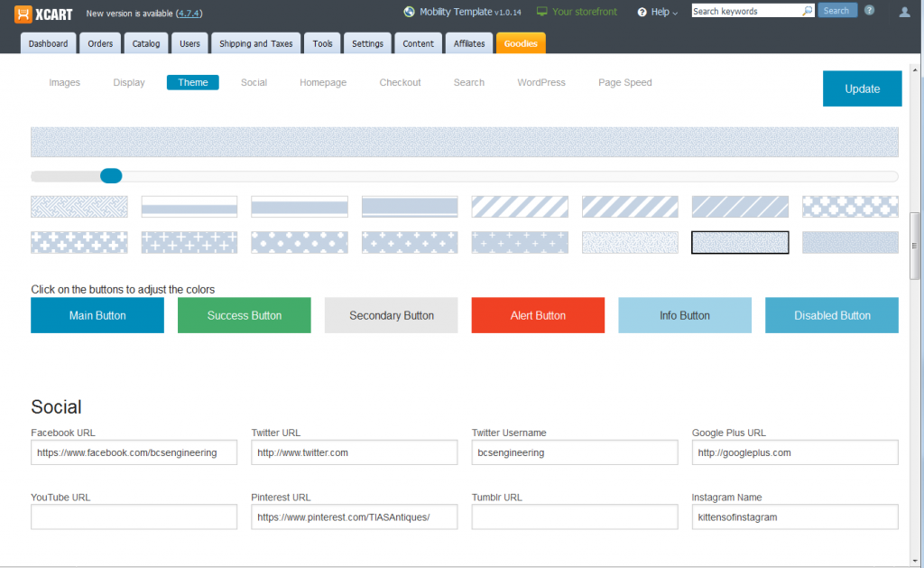Select the diagonal stripes pattern swatch

(x=519, y=206)
